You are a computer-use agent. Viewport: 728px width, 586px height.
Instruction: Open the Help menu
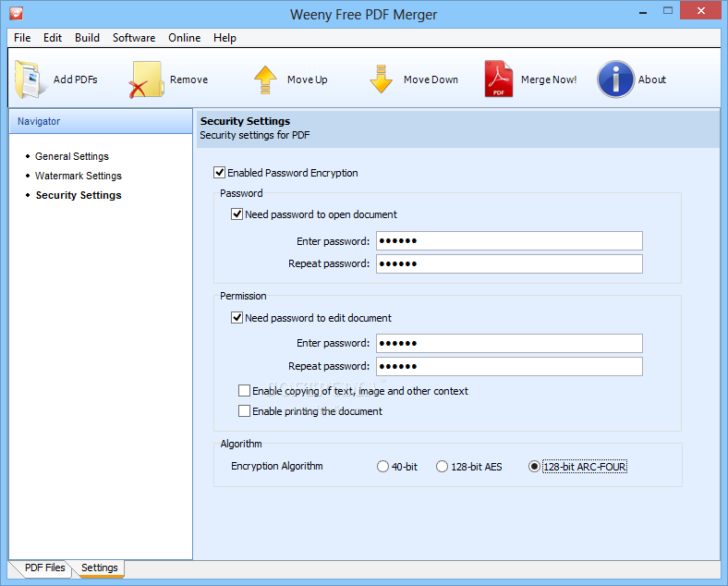[224, 38]
